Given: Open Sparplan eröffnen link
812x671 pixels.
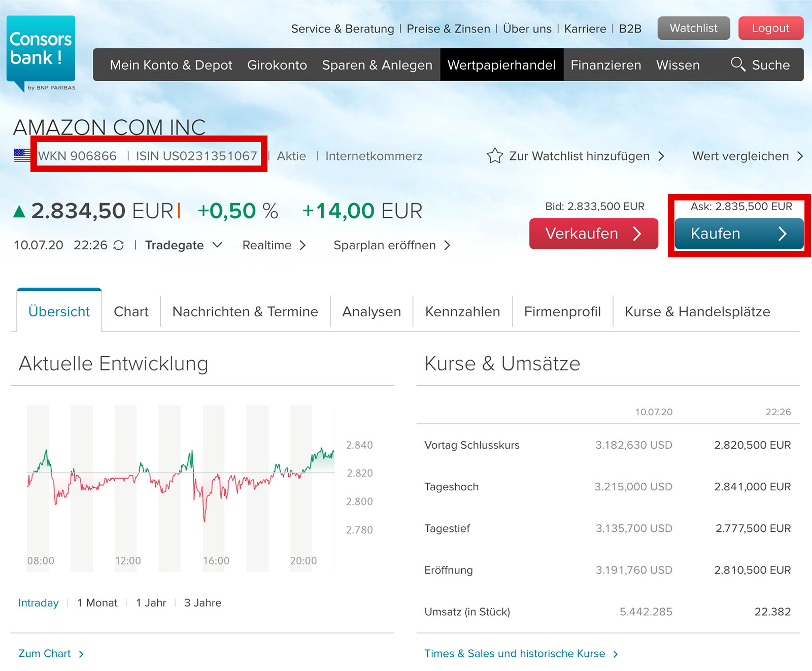Looking at the screenshot, I should coord(392,245).
